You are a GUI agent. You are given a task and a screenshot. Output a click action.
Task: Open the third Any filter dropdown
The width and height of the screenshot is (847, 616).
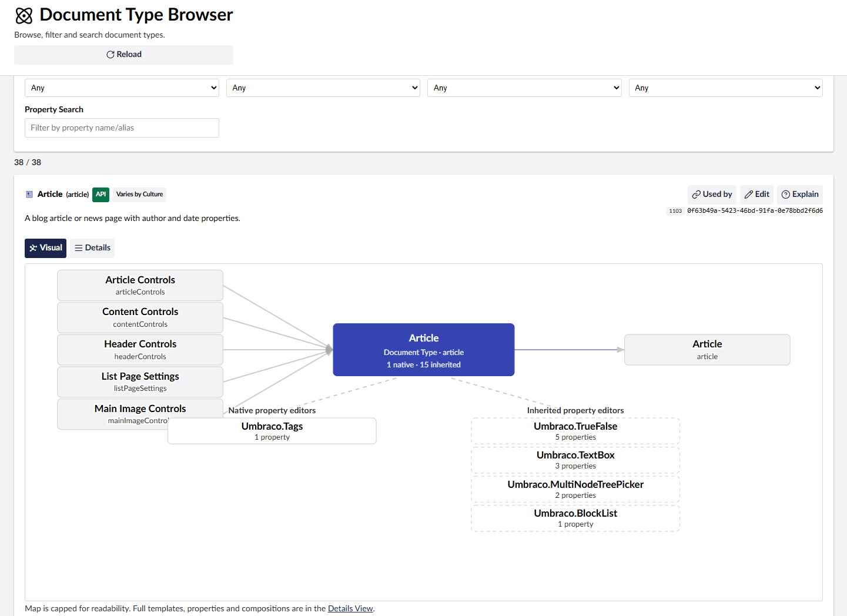[524, 88]
